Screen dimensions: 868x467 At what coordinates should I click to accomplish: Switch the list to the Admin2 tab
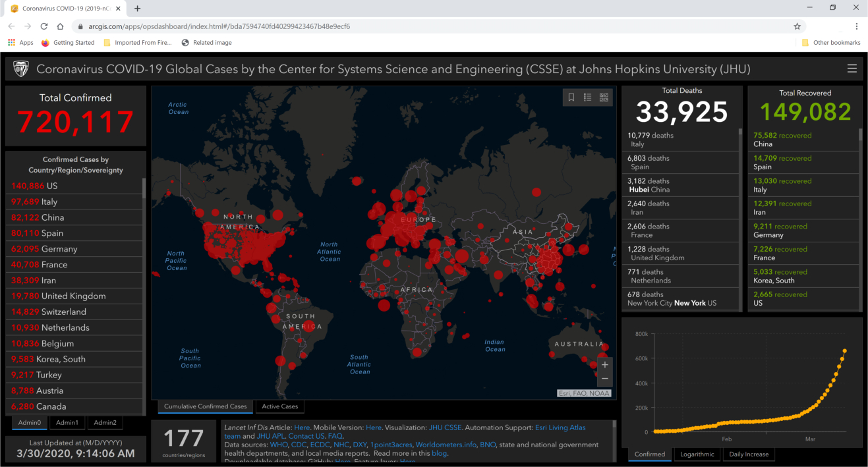[105, 423]
